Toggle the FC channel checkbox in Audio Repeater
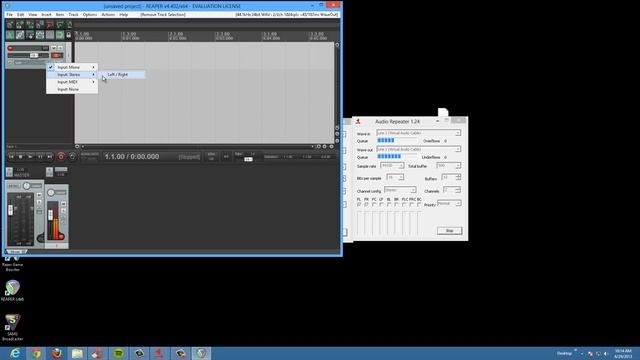This screenshot has width=640, height=360. coord(373,204)
